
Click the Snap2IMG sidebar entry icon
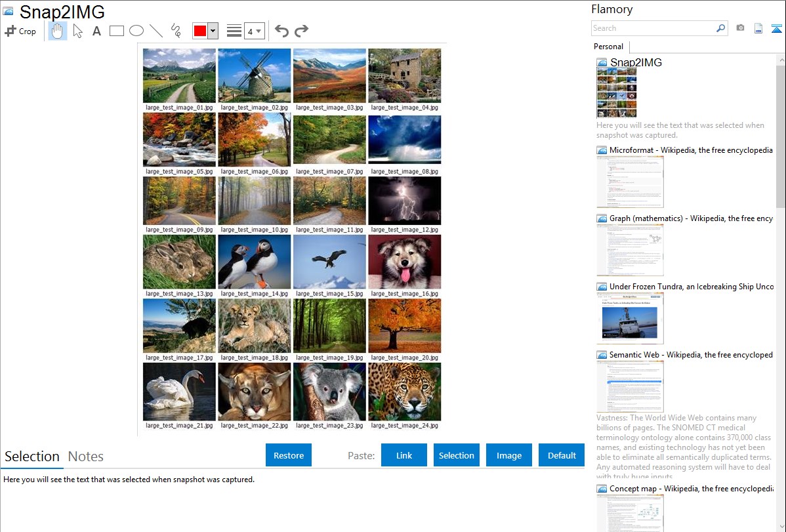pyautogui.click(x=602, y=63)
